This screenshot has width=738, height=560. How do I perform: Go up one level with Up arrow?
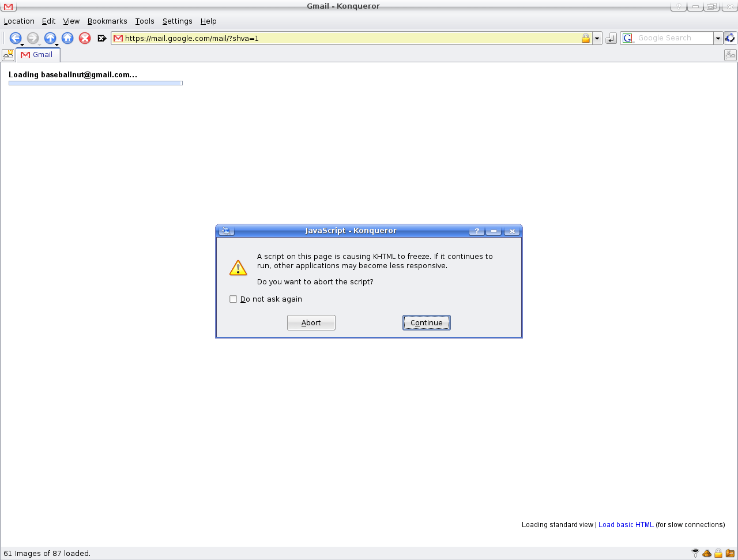click(50, 38)
